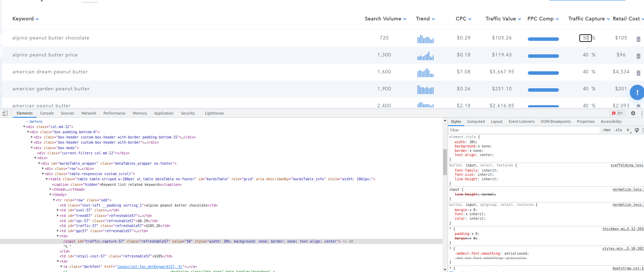Viewport: 644px width, 272px height.
Task: Collapse the col-md-12 div node
Action: [x=24, y=127]
